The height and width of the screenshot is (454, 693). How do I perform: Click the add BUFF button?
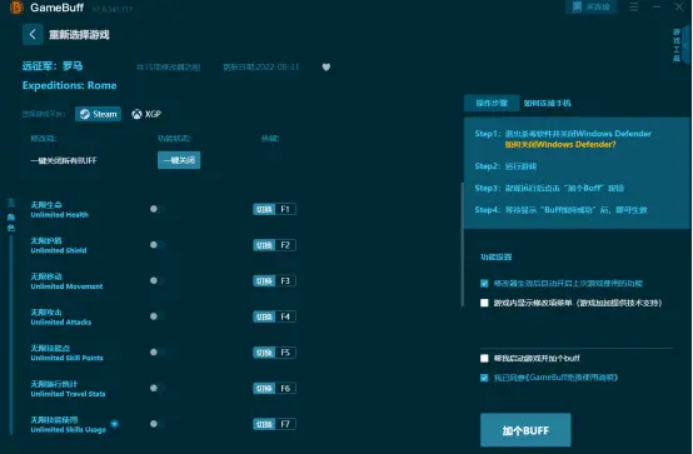click(x=525, y=430)
